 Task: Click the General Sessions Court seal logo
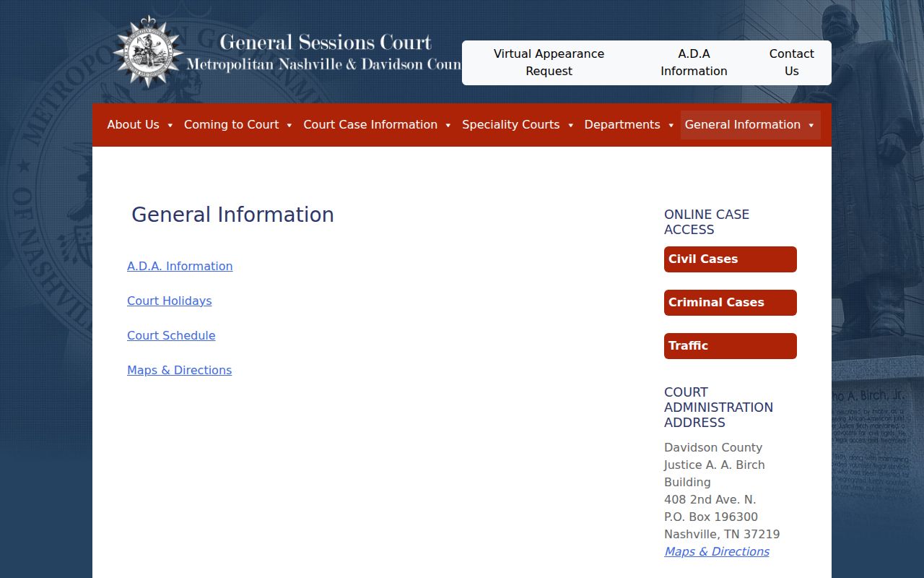click(x=148, y=52)
